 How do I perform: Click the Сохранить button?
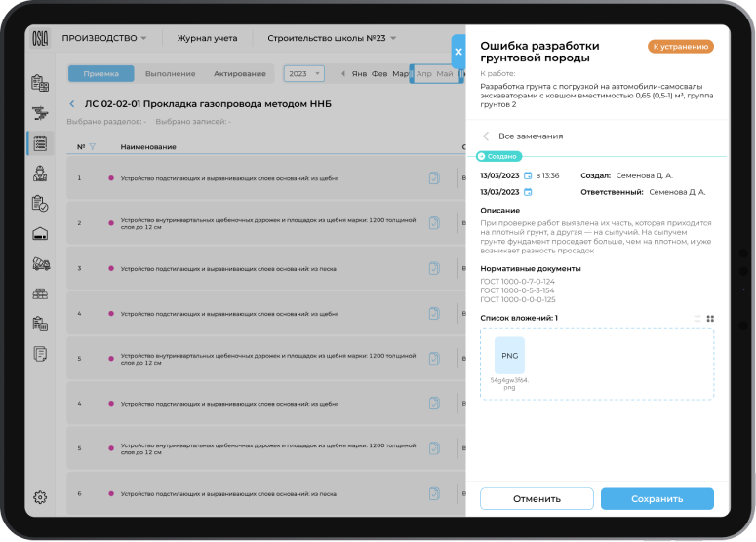pyautogui.click(x=657, y=498)
